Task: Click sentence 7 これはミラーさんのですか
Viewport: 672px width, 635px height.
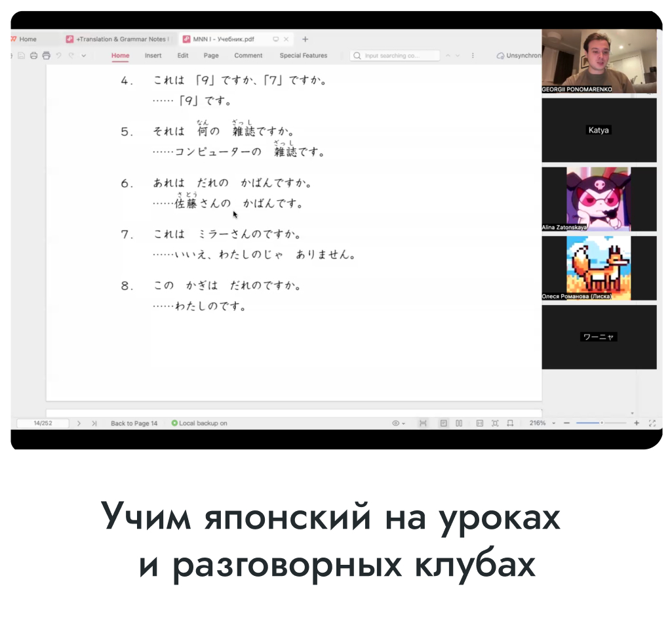Action: pos(227,234)
